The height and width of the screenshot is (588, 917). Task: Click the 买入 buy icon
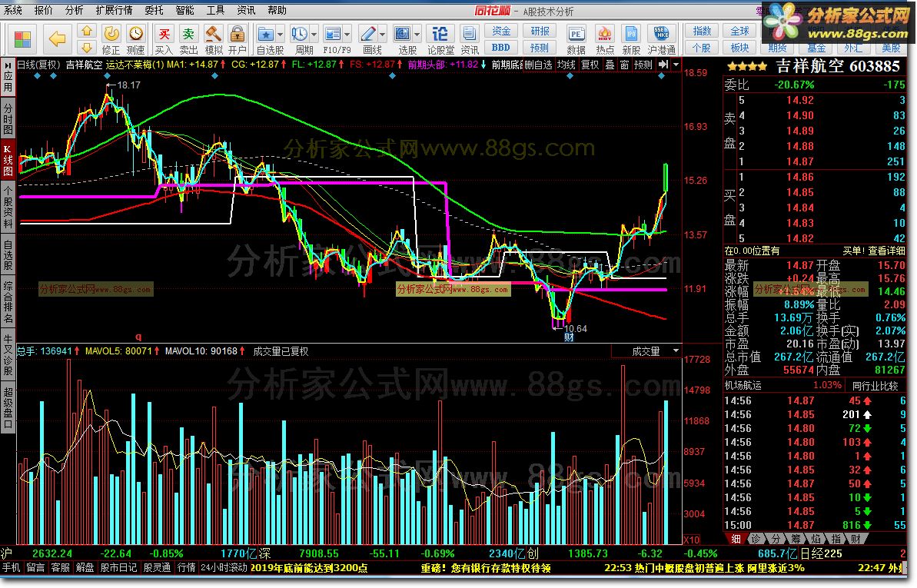click(x=164, y=34)
